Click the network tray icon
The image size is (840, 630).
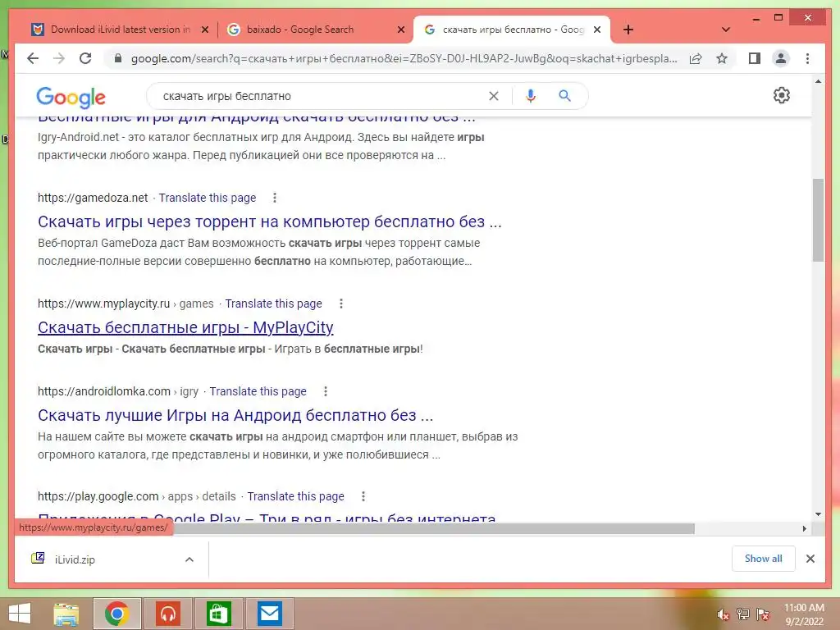point(743,614)
